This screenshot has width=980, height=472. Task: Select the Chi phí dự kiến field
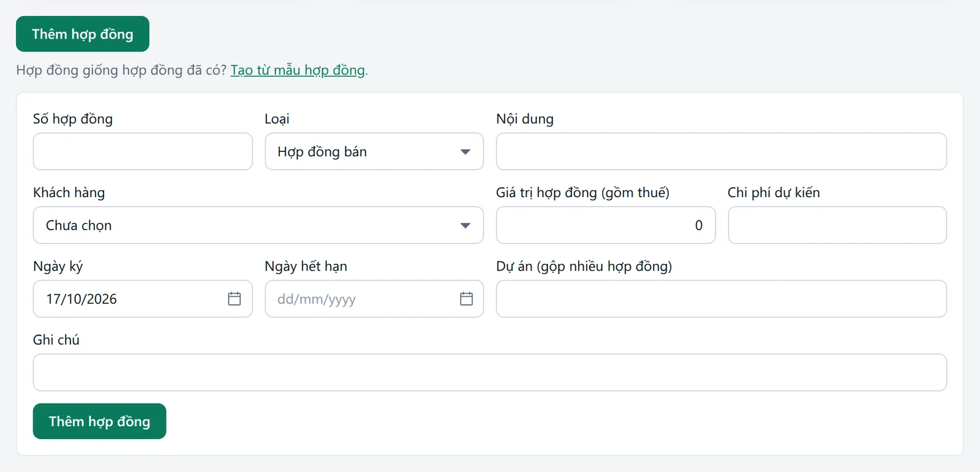click(837, 225)
